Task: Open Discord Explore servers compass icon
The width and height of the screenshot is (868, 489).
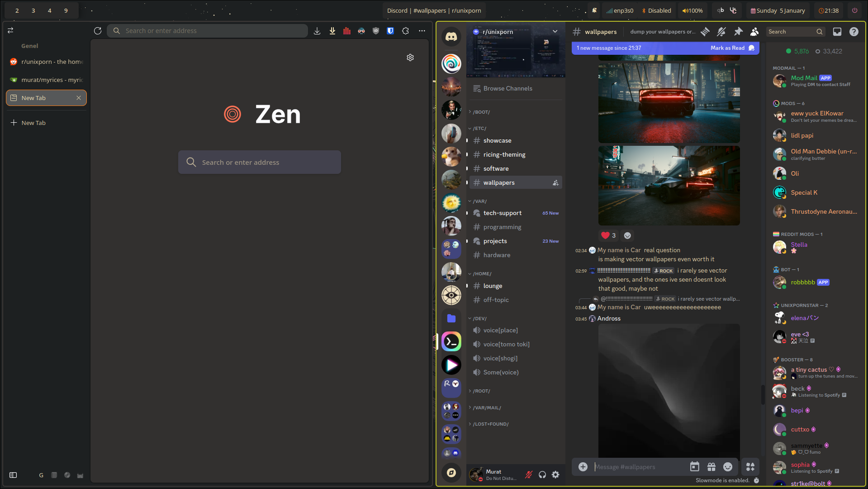Action: click(x=451, y=473)
